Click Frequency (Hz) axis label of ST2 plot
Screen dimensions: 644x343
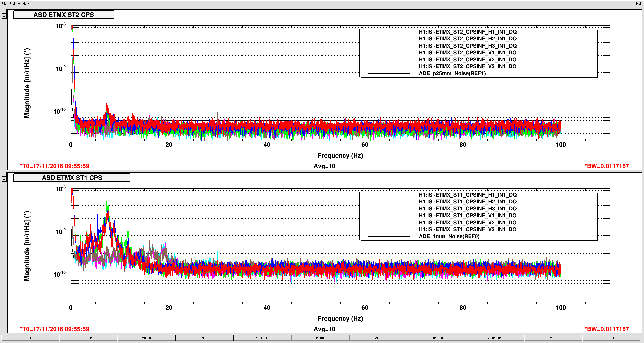pyautogui.click(x=340, y=156)
